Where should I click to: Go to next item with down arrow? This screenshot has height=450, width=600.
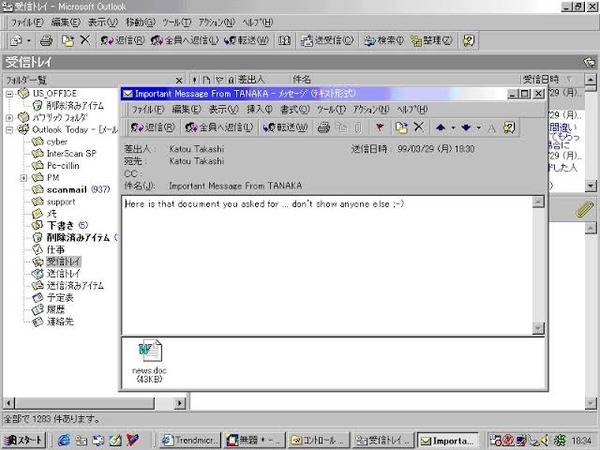(466, 127)
